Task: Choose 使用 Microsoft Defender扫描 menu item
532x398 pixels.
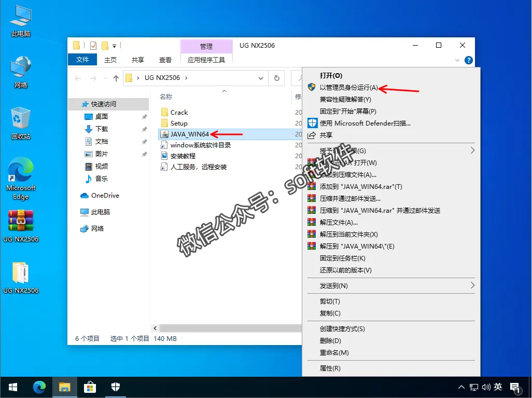Action: point(391,123)
